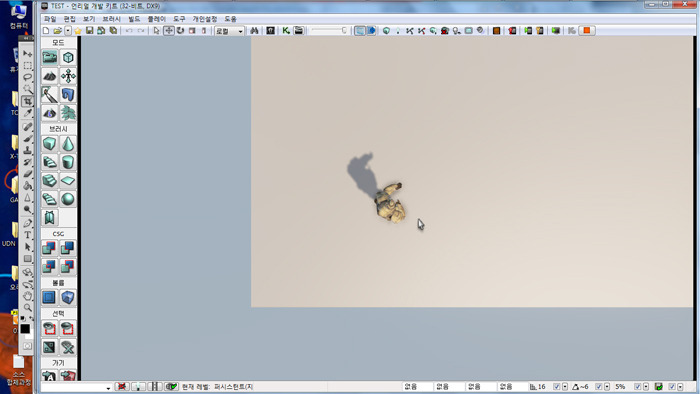Open the 파일 menu

point(50,19)
